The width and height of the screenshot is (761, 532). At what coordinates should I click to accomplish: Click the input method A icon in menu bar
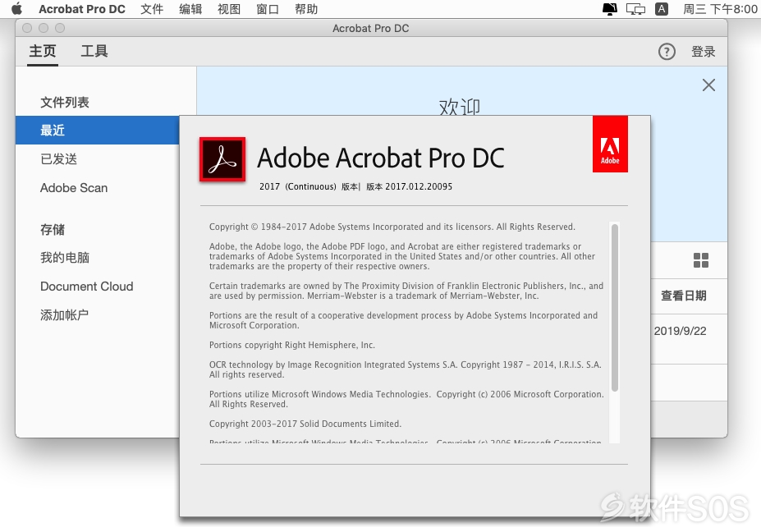pos(662,9)
